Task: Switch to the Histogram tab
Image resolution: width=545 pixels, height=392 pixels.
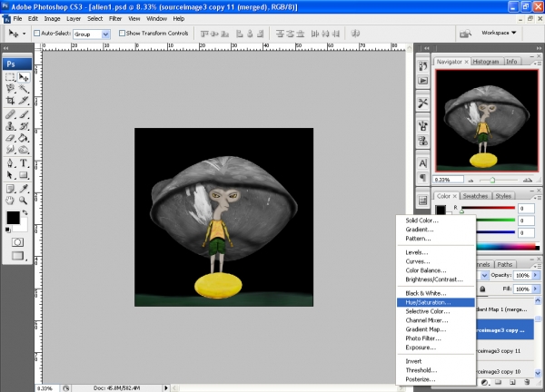Action: click(x=486, y=62)
